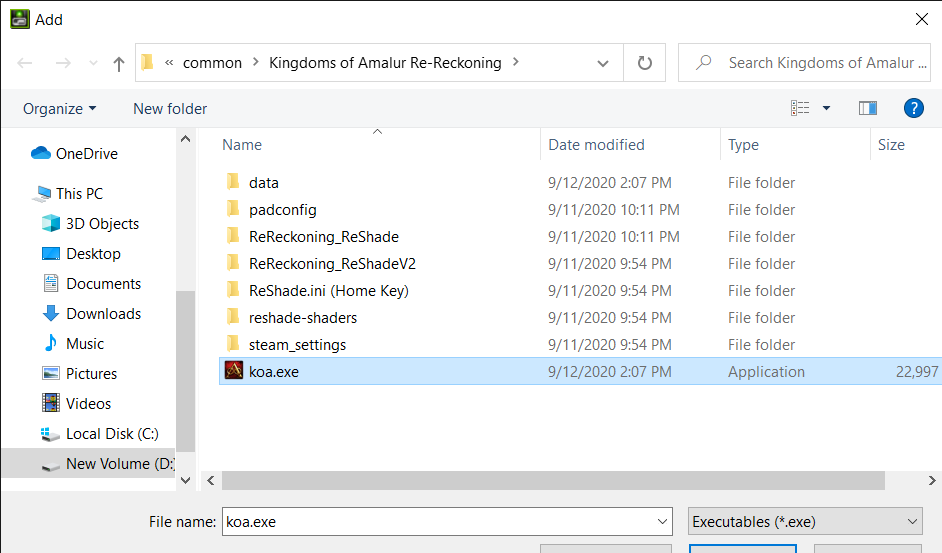Click koa.exe file name text
Screen dimensions: 942x553
point(274,372)
